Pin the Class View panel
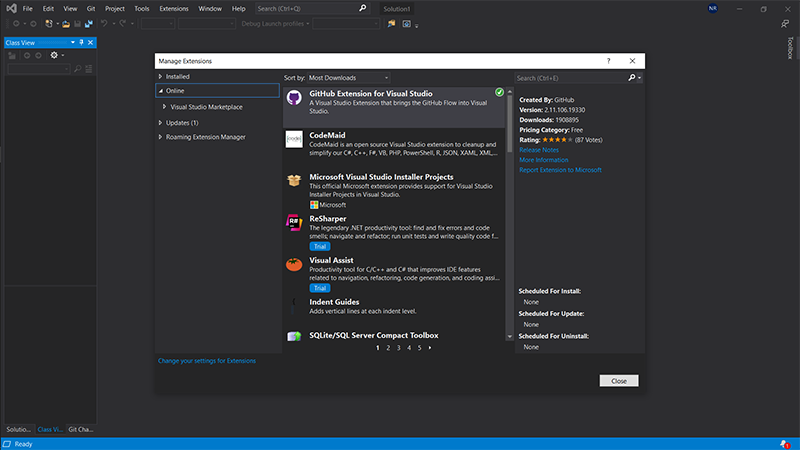800x450 pixels. click(x=81, y=42)
